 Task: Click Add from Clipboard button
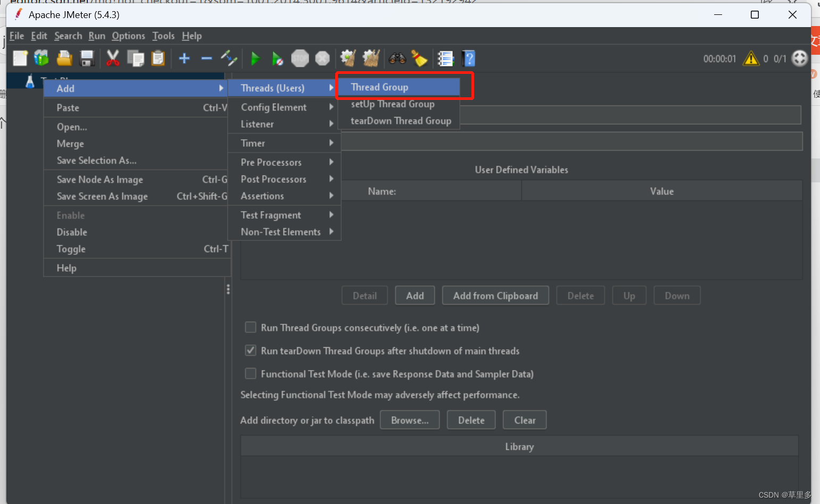pos(495,296)
